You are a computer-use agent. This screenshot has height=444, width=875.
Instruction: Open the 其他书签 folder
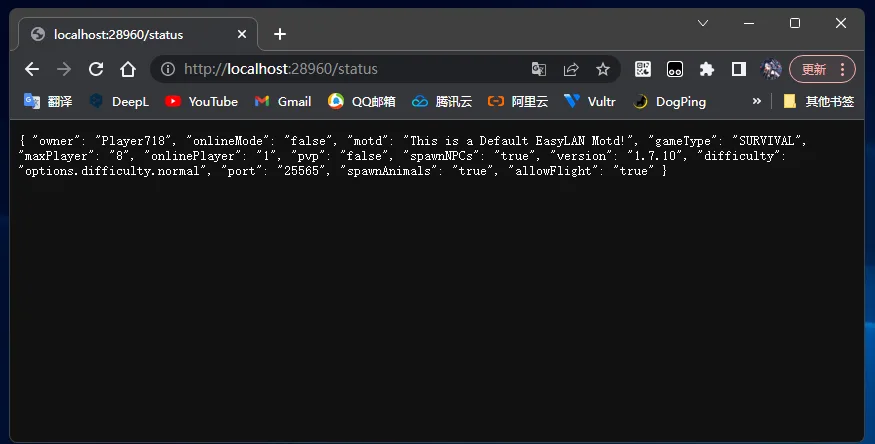pyautogui.click(x=818, y=101)
